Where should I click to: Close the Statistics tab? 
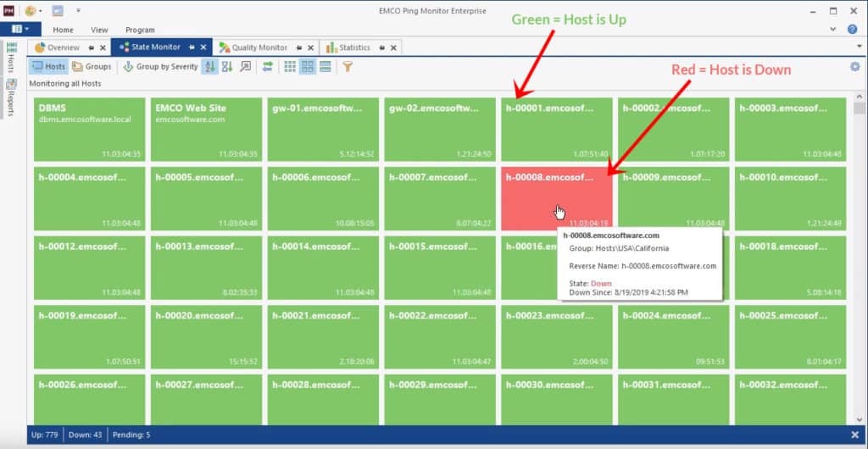coord(393,48)
